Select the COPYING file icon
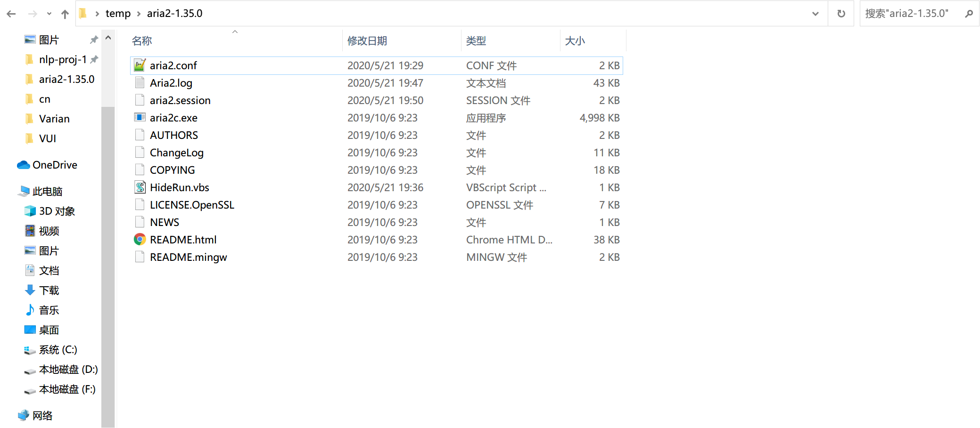 tap(140, 170)
